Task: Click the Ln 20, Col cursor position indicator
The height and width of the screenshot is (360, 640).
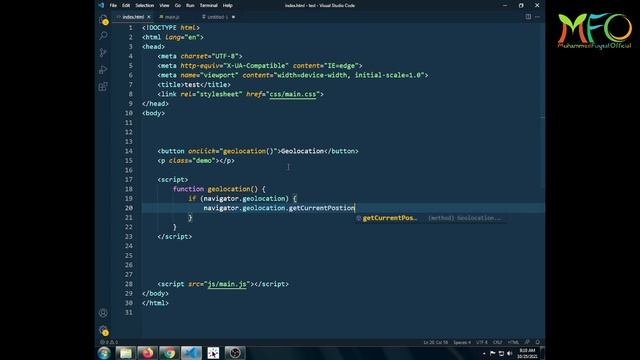Action: tap(436, 342)
